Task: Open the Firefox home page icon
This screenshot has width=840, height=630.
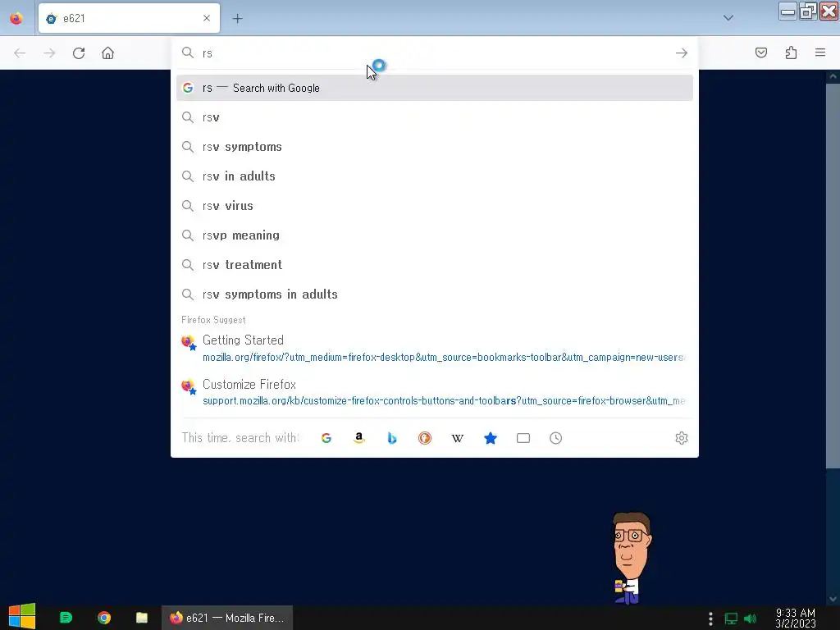Action: [x=107, y=53]
